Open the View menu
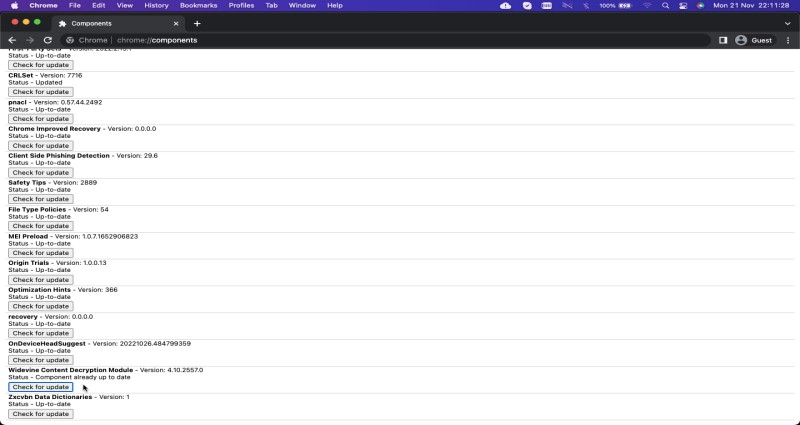Viewport: 800px width, 425px height. click(124, 6)
